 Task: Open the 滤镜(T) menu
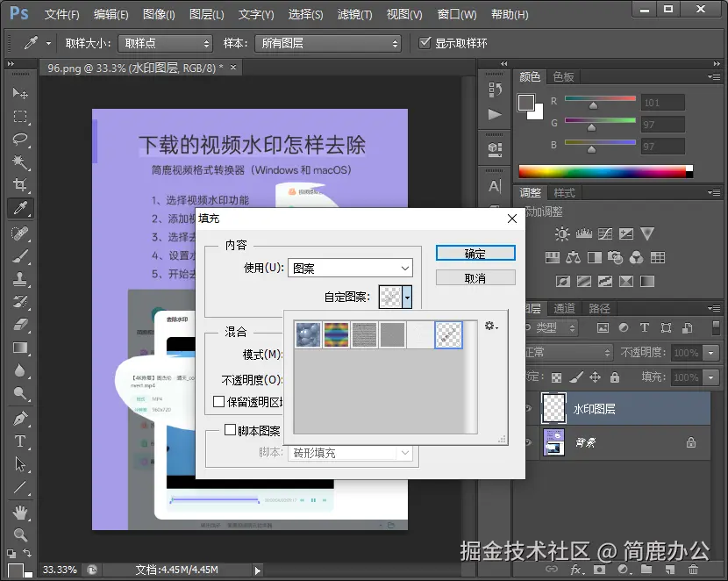coord(354,15)
